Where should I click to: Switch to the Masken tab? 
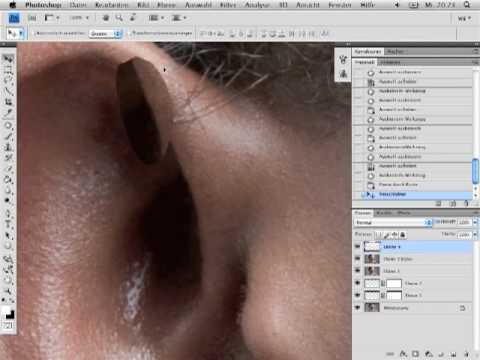click(396, 51)
